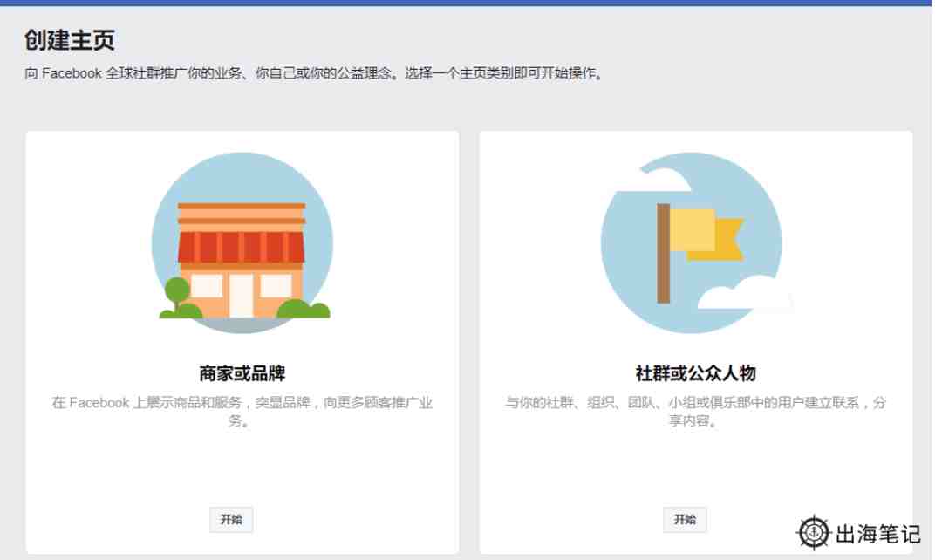Click 开始 under 社群或公众人物
This screenshot has height=560, width=942.
click(685, 519)
